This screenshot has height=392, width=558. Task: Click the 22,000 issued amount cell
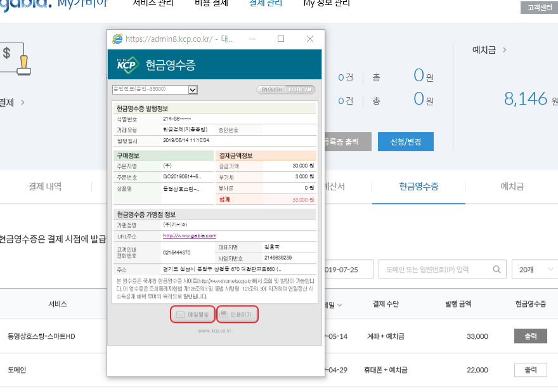477,370
